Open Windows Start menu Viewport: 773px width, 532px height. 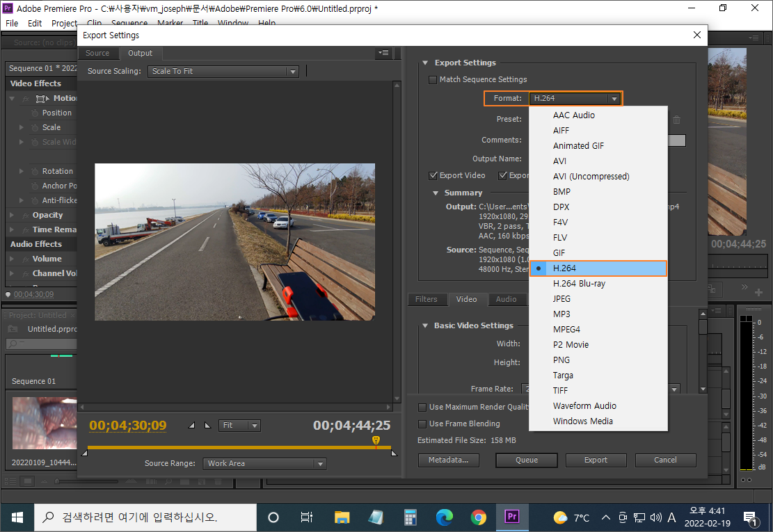click(x=17, y=517)
